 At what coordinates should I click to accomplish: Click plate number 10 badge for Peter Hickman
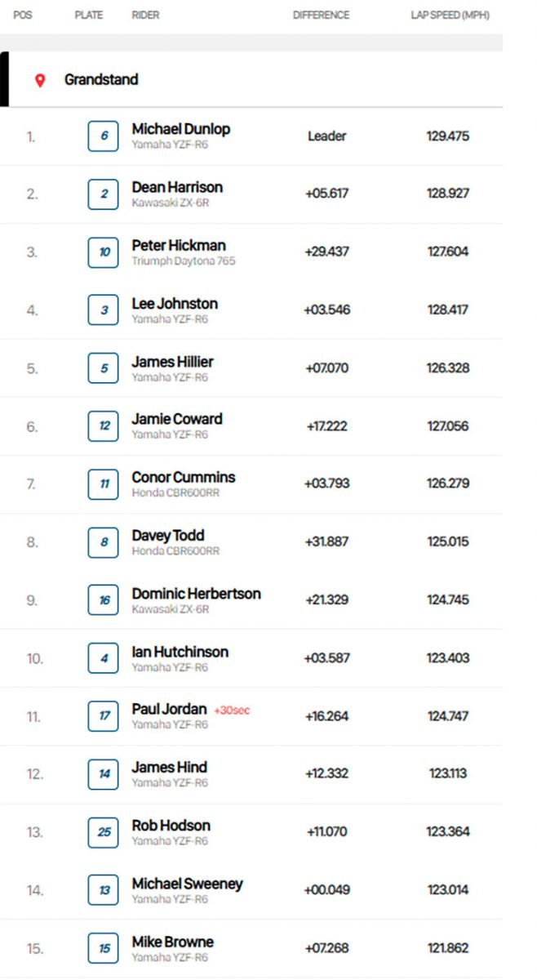(x=104, y=252)
